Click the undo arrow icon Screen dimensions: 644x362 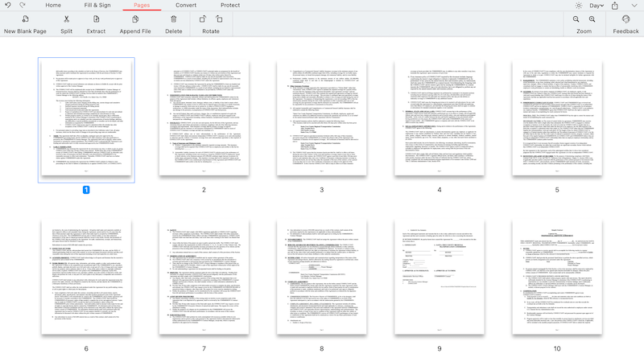click(8, 5)
